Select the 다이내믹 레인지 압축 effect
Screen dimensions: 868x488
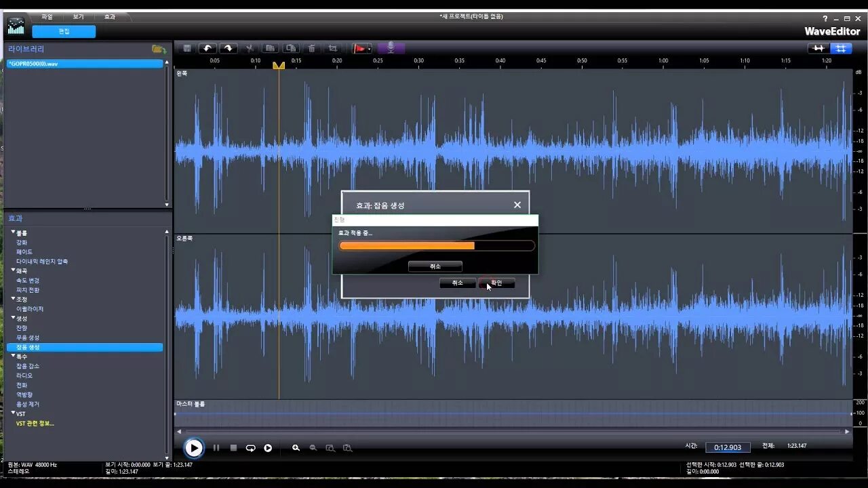[x=42, y=262]
